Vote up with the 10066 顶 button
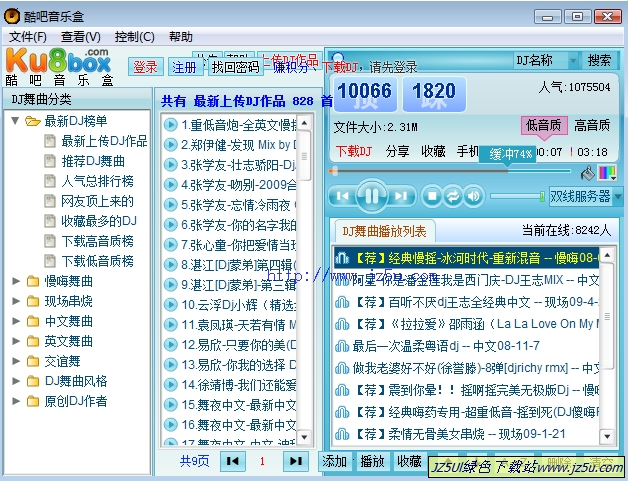628x481 pixels. 365,94
